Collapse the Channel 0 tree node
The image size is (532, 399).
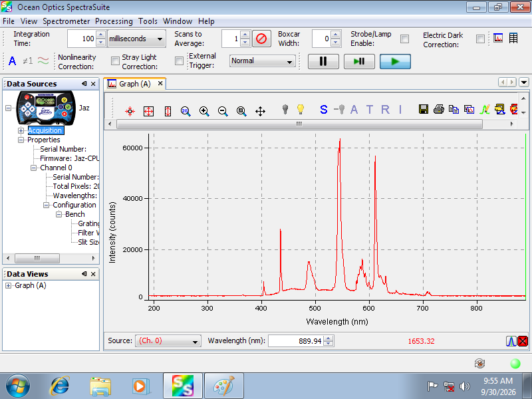pyautogui.click(x=34, y=168)
